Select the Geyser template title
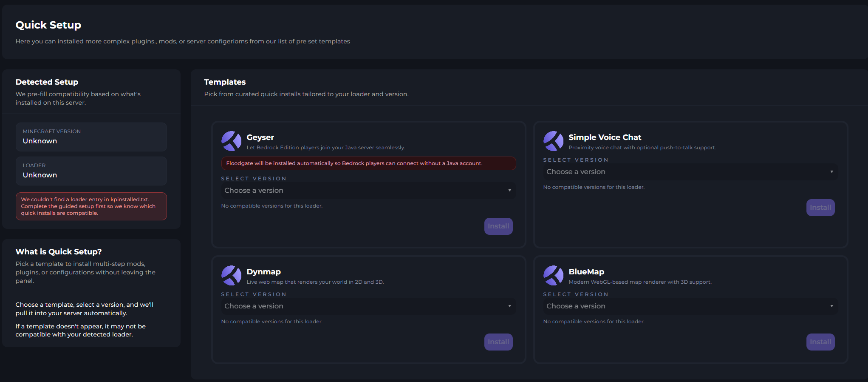This screenshot has width=868, height=382. click(x=260, y=137)
